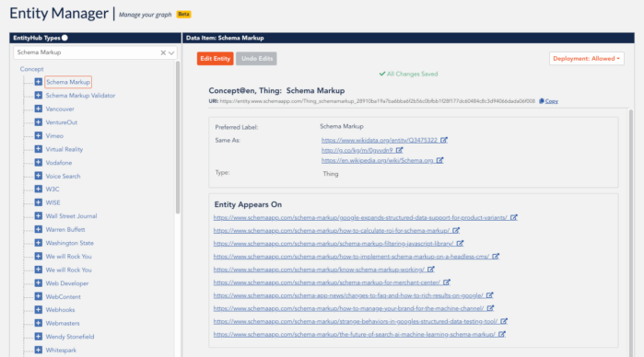Select Web Developer in the tree
Viewport: 644px width, 357px height.
[67, 283]
